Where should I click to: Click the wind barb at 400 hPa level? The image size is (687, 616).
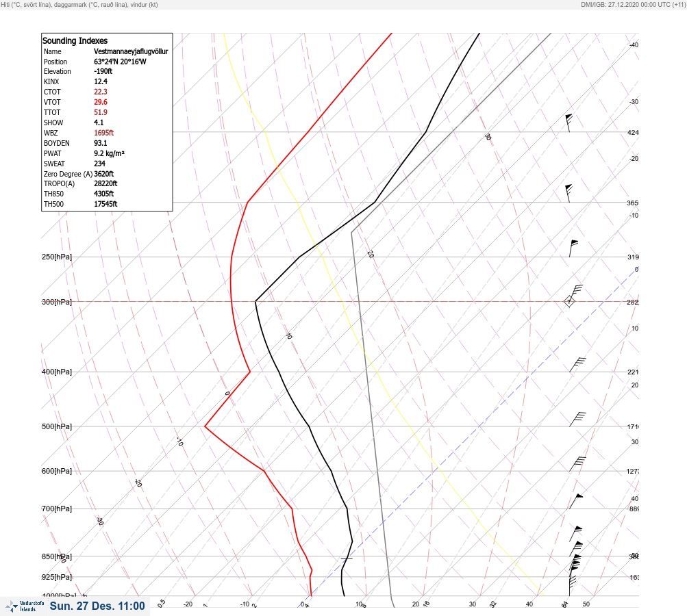[577, 365]
